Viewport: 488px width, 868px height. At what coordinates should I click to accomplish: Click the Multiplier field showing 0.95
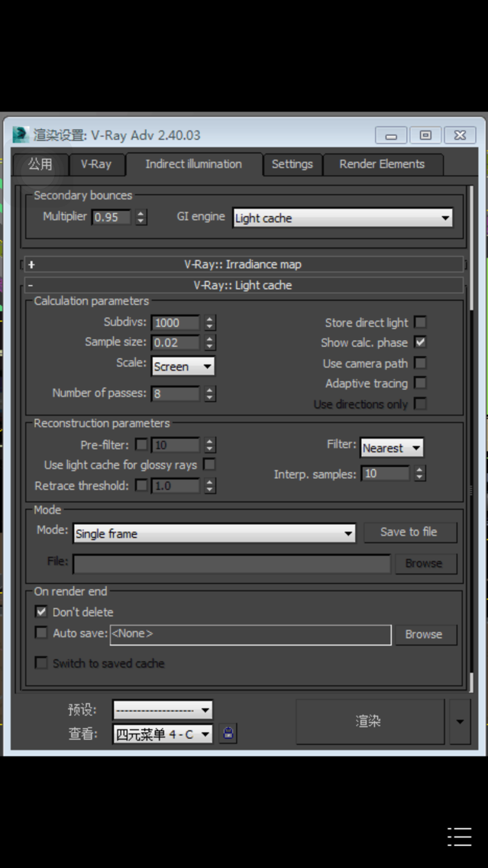[x=111, y=217]
